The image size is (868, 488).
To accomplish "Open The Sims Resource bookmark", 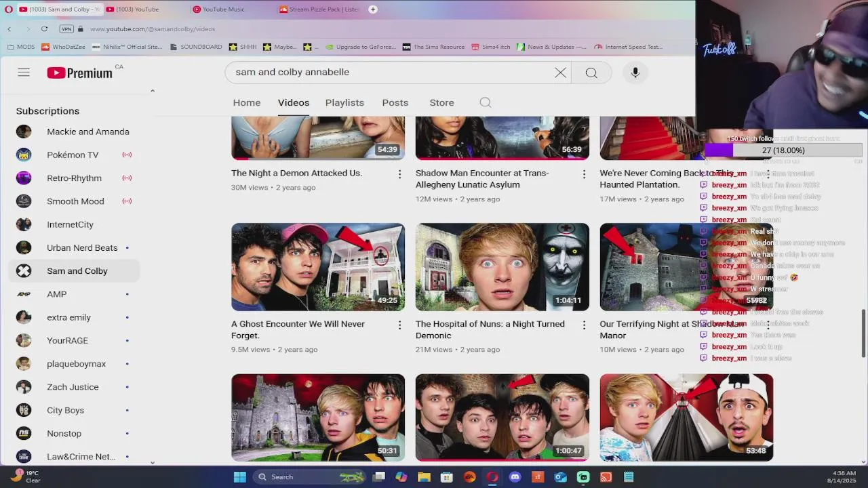I will [x=434, y=47].
